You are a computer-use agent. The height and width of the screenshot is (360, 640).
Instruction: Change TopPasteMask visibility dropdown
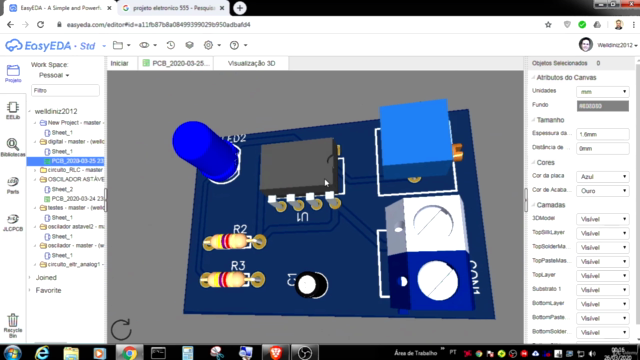[x=602, y=262]
